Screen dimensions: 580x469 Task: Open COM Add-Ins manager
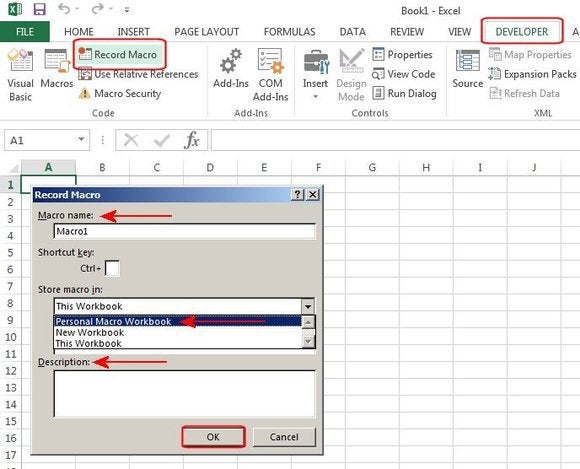(270, 75)
